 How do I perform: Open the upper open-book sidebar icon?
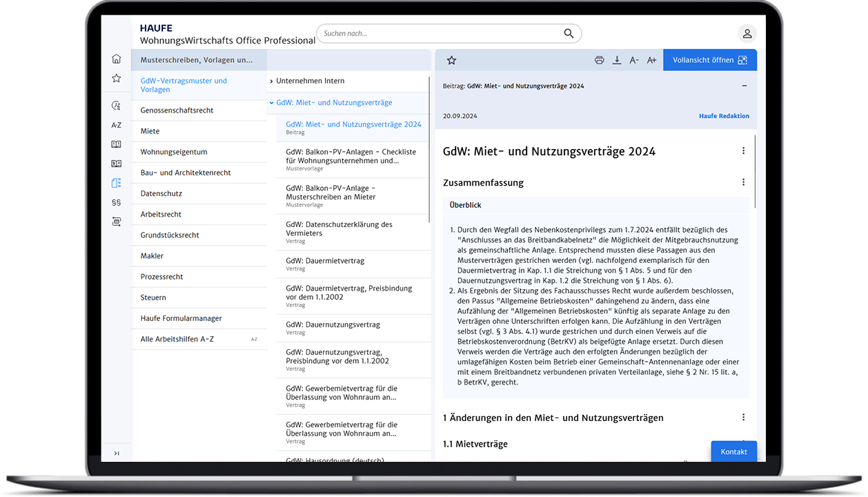(116, 144)
